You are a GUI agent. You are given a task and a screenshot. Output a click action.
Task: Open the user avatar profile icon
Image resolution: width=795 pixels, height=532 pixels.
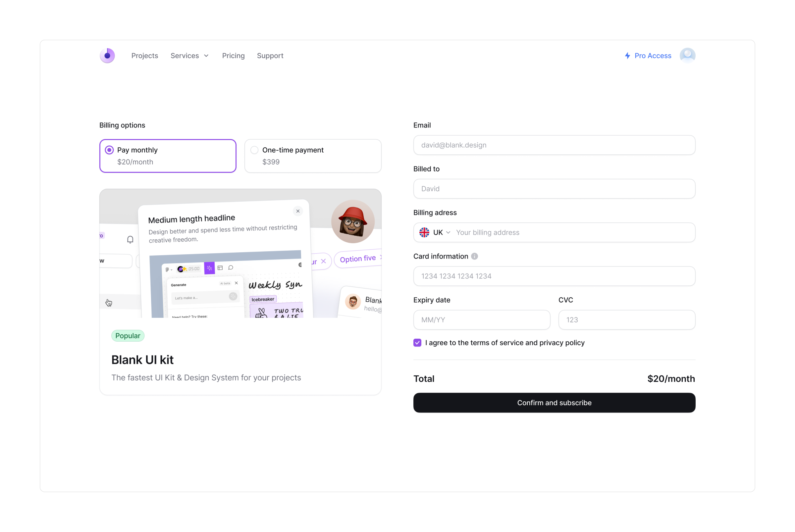[x=687, y=56]
